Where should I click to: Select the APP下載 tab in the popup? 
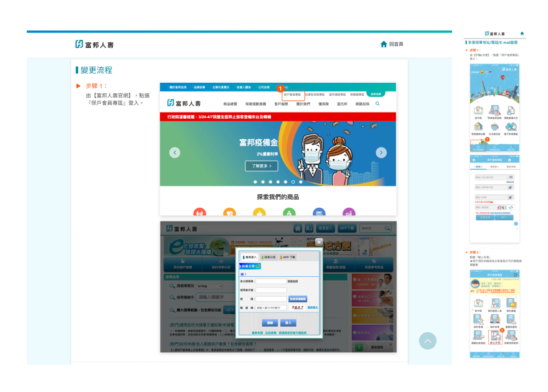[289, 257]
